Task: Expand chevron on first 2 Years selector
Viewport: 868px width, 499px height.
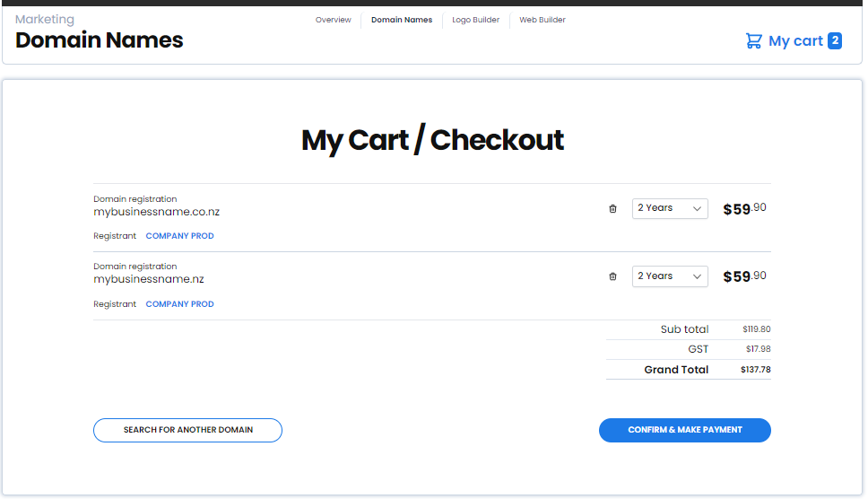Action: pyautogui.click(x=697, y=209)
